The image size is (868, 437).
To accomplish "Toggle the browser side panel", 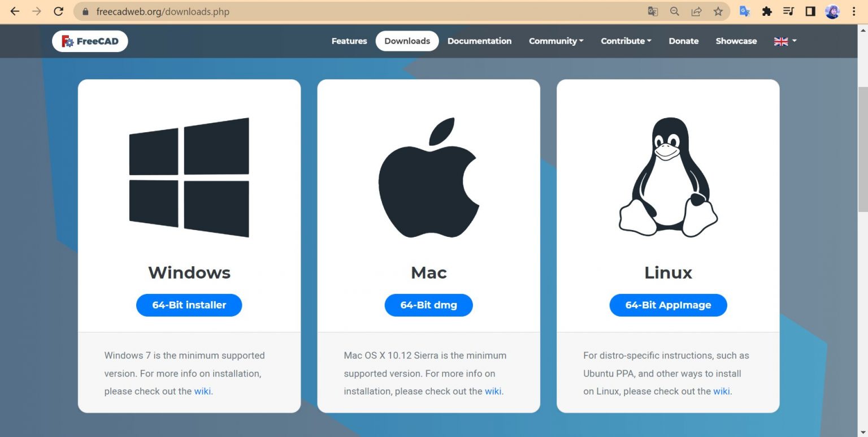I will pyautogui.click(x=810, y=11).
